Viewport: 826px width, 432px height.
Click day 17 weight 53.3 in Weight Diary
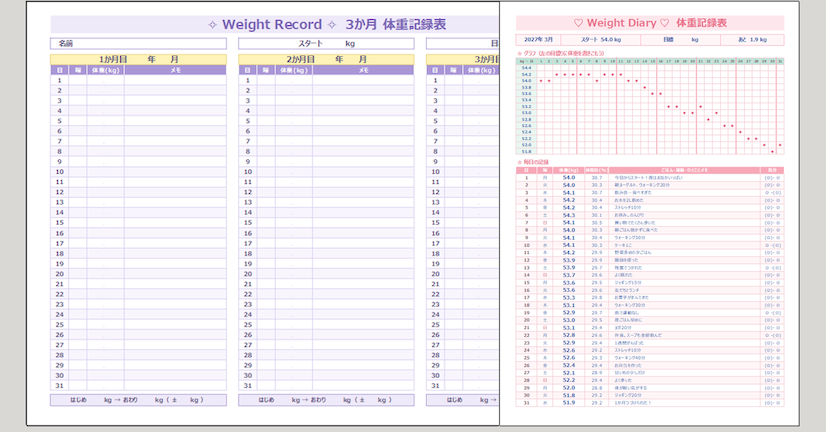point(569,298)
